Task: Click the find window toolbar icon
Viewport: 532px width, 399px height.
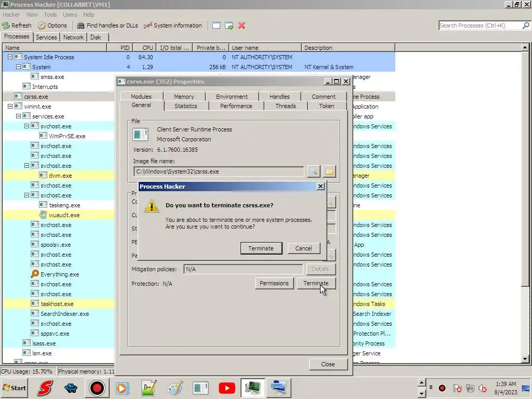Action: (x=217, y=25)
